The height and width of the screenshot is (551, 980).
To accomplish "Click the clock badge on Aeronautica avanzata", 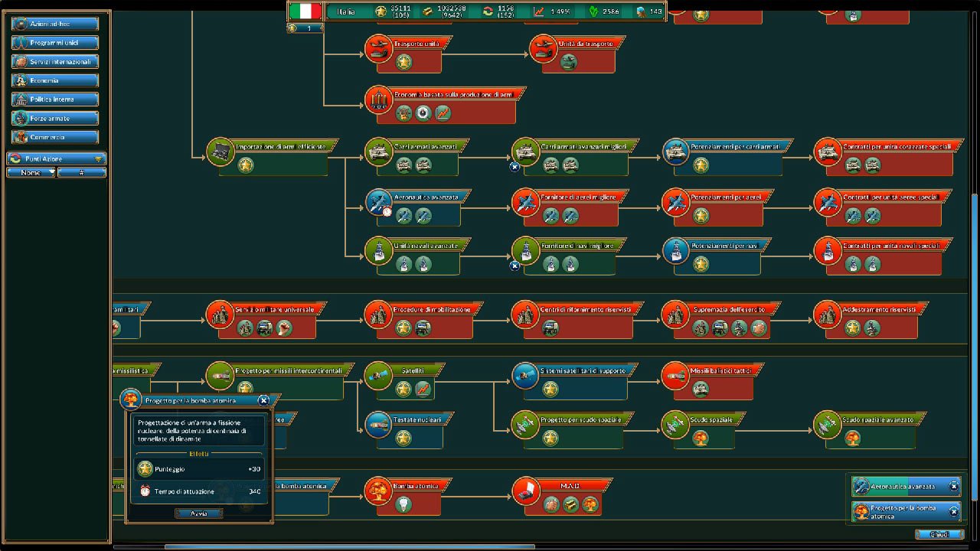I will point(387,212).
